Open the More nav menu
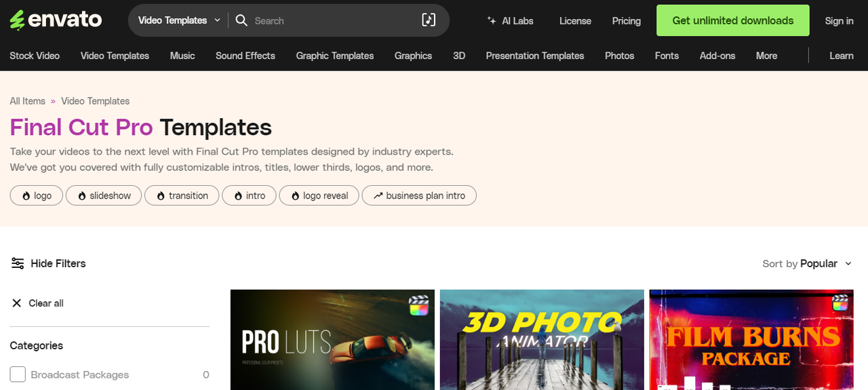Screen dimensions: 868x390 (767, 56)
